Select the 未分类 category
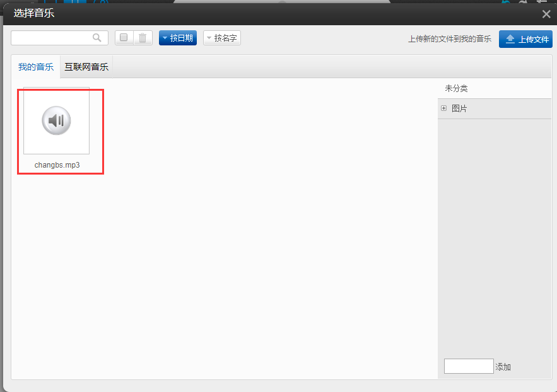 456,88
